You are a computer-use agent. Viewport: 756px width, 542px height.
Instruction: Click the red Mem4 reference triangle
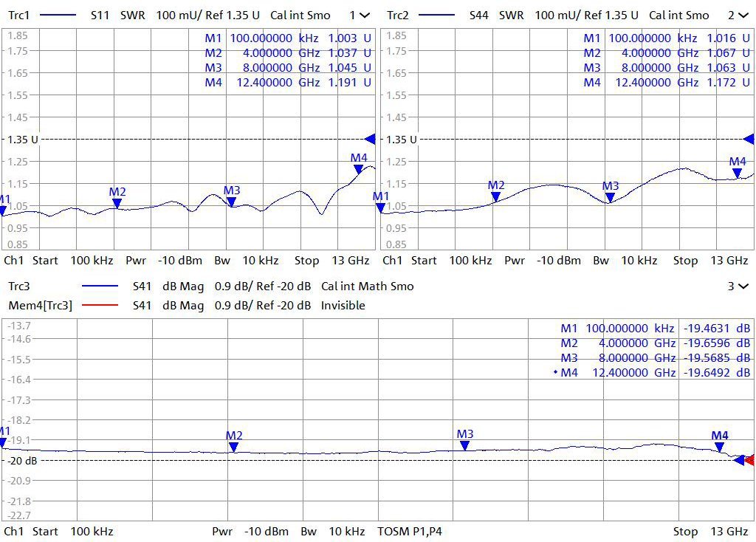pyautogui.click(x=749, y=461)
